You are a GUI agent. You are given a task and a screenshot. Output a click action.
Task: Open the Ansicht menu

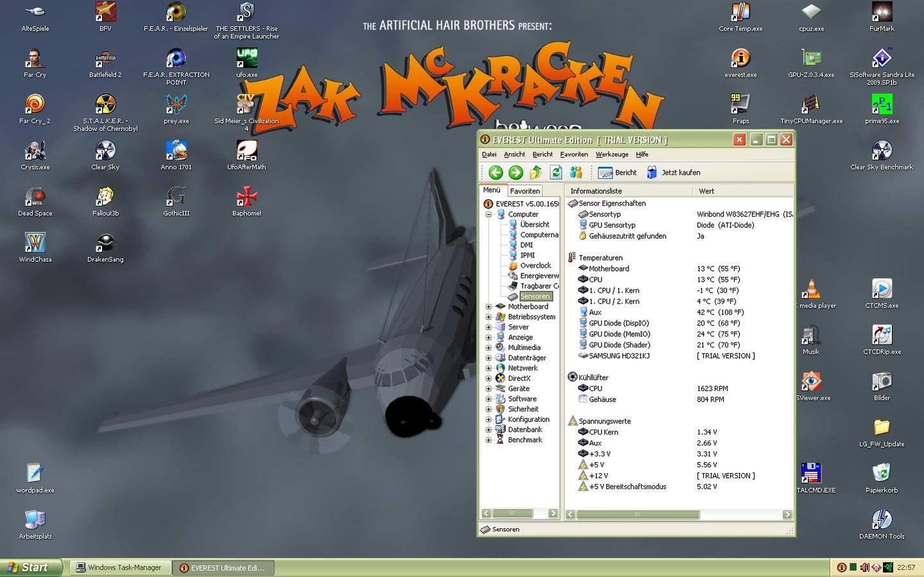click(514, 154)
